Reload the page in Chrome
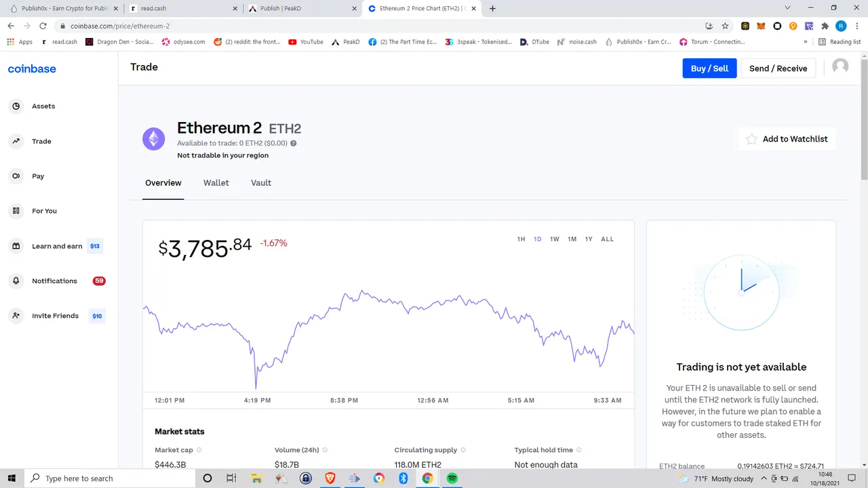 coord(43,26)
